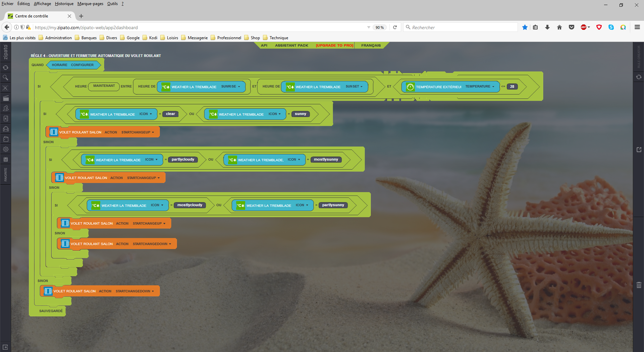Screen dimensions: 644x352
Task: Open the final STARTCHANGEDOWN action dropdown
Action: click(x=135, y=291)
